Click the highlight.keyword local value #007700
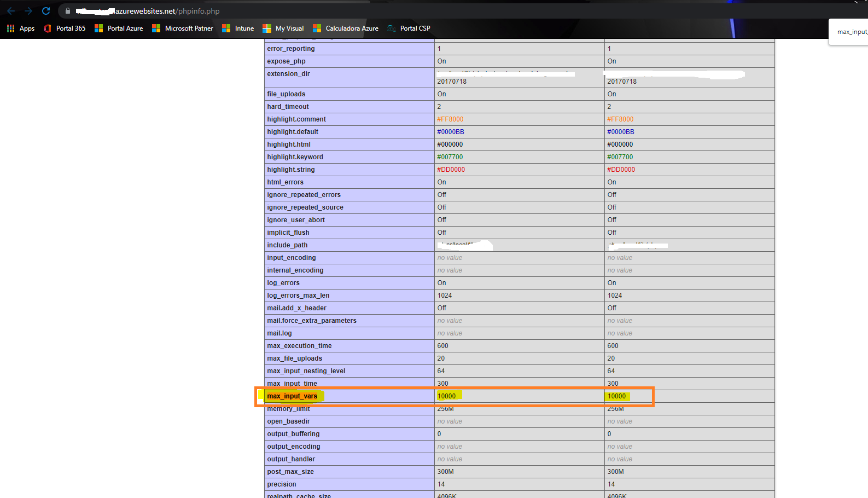 [x=450, y=157]
